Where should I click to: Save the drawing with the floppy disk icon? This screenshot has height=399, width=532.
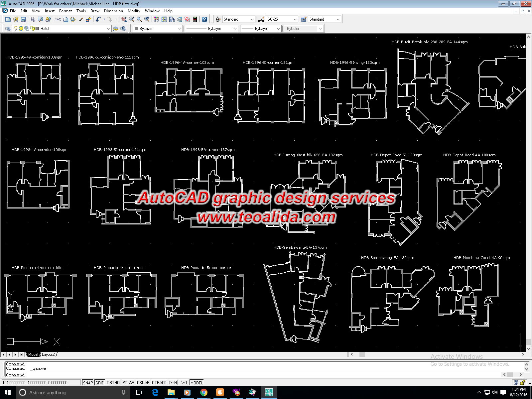click(23, 19)
